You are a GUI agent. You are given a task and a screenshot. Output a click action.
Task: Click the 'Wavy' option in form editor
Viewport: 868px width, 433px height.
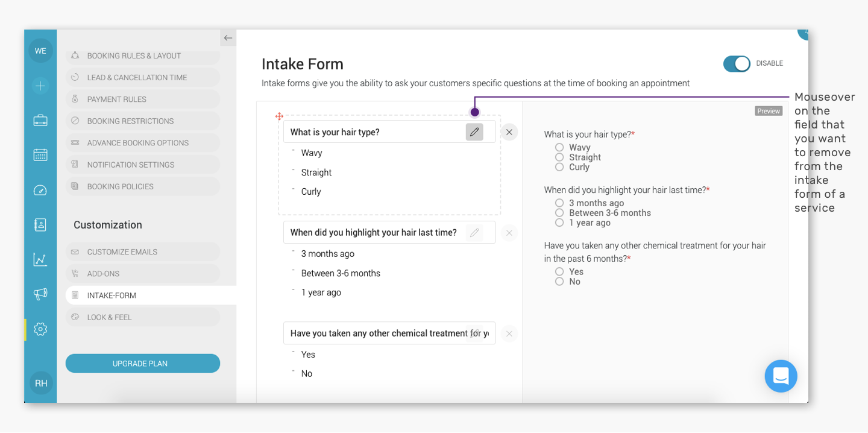pos(312,153)
